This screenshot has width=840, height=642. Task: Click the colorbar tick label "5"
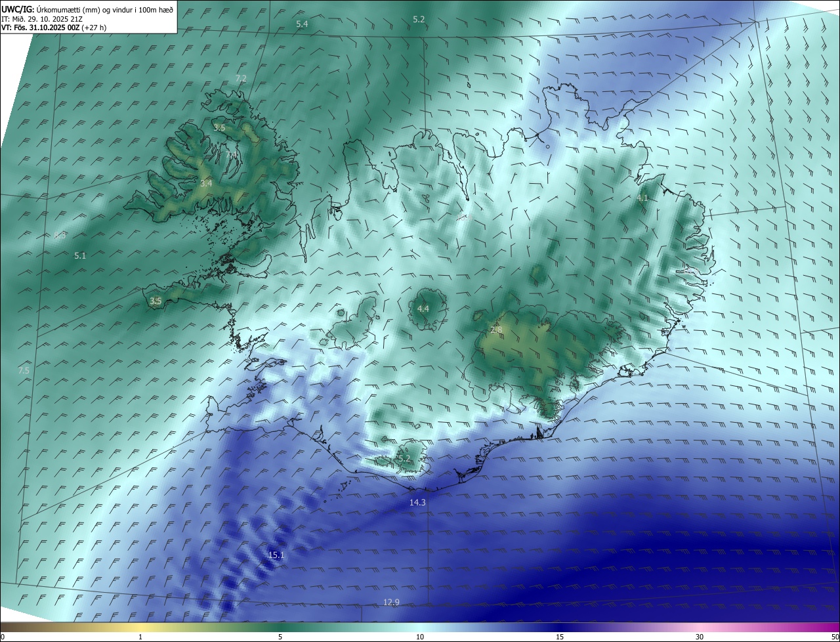(280, 637)
